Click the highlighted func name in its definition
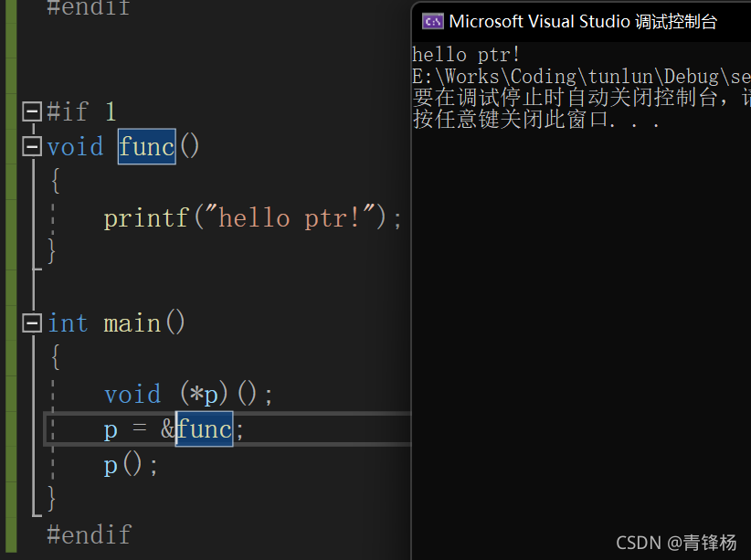Screen dimensions: 751x560 tap(146, 146)
